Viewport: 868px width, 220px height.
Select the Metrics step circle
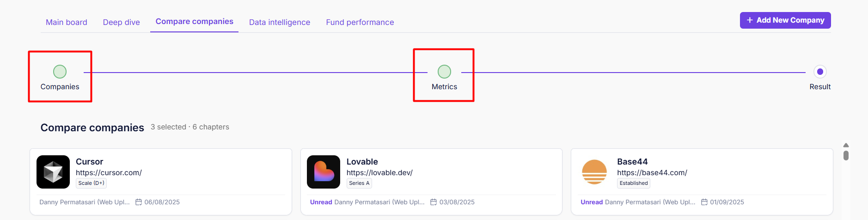point(444,72)
